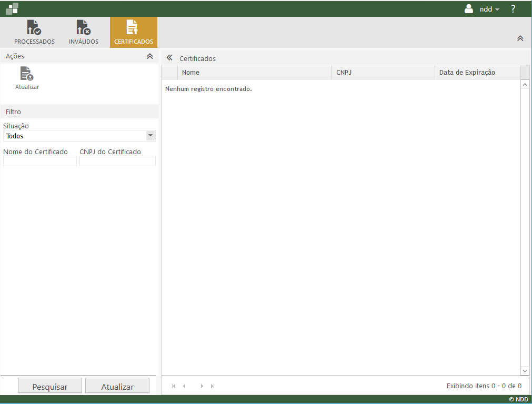Sort by Nome column header

coord(254,73)
